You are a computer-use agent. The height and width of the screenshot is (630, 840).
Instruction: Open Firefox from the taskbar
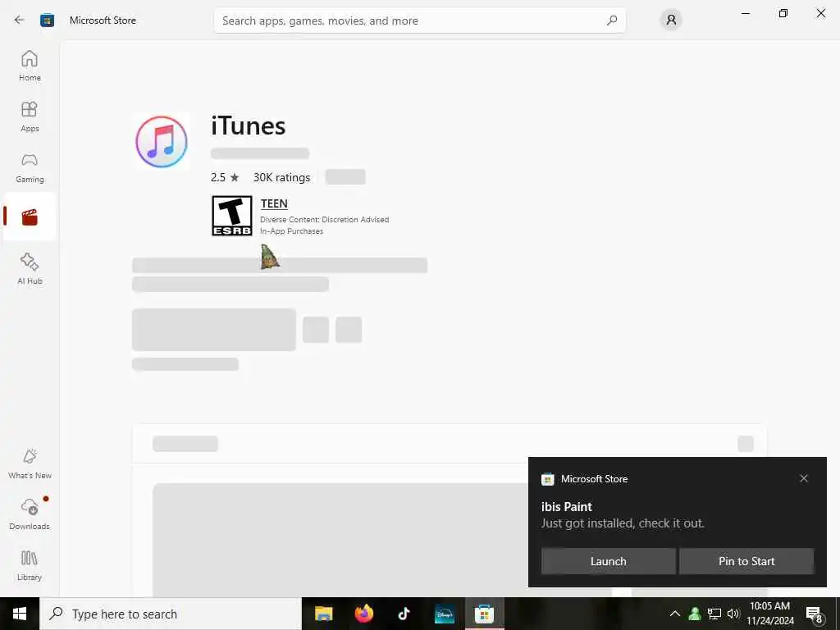(363, 614)
